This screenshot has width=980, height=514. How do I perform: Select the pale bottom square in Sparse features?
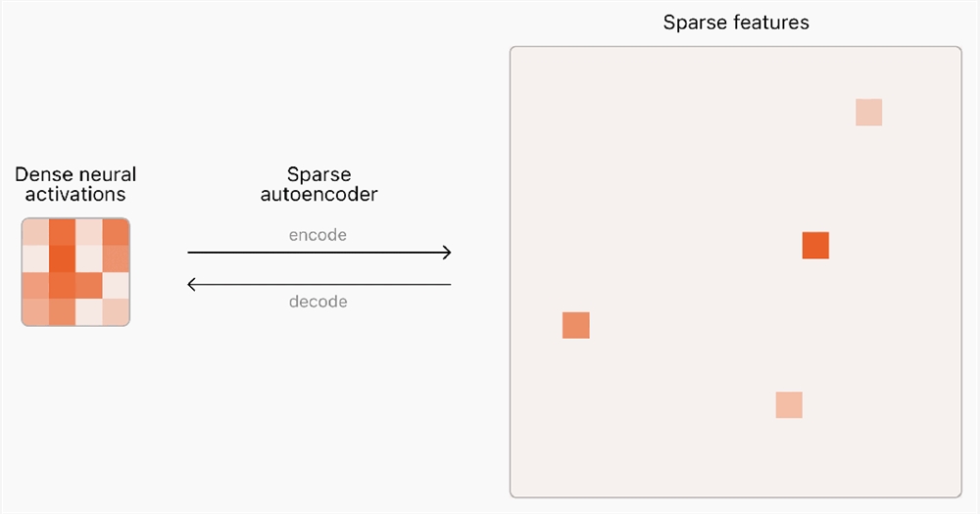point(789,404)
